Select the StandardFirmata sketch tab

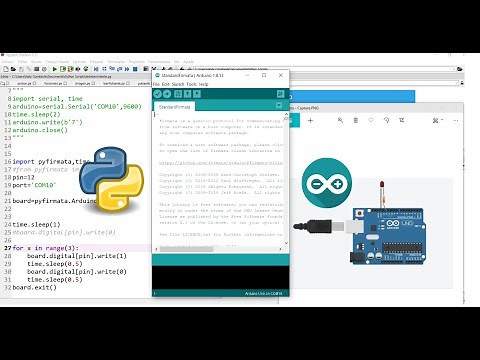click(174, 107)
